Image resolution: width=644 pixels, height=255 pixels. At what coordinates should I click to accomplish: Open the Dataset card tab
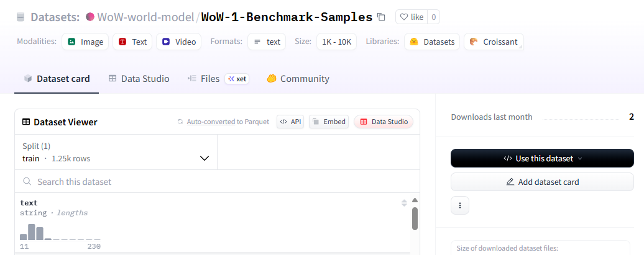click(57, 79)
